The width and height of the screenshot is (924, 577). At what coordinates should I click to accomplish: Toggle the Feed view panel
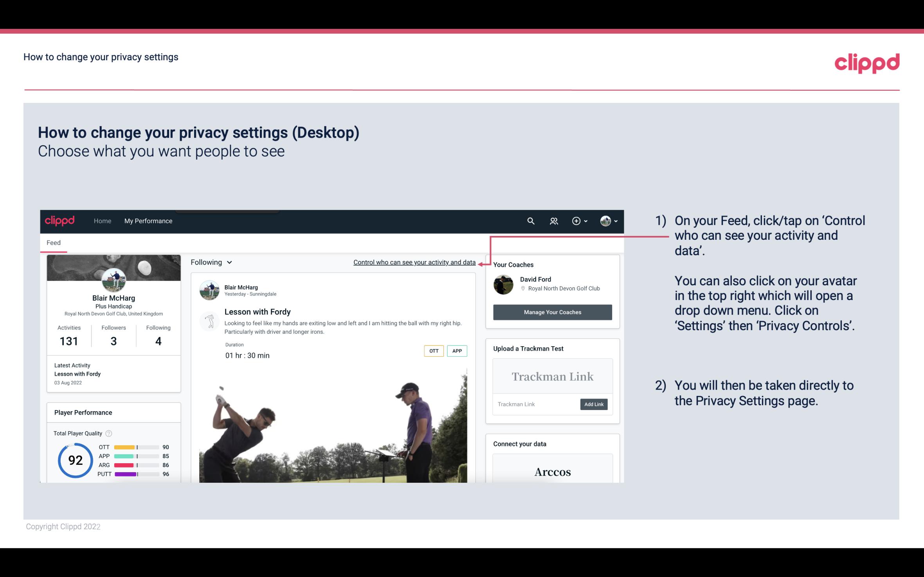coord(53,243)
